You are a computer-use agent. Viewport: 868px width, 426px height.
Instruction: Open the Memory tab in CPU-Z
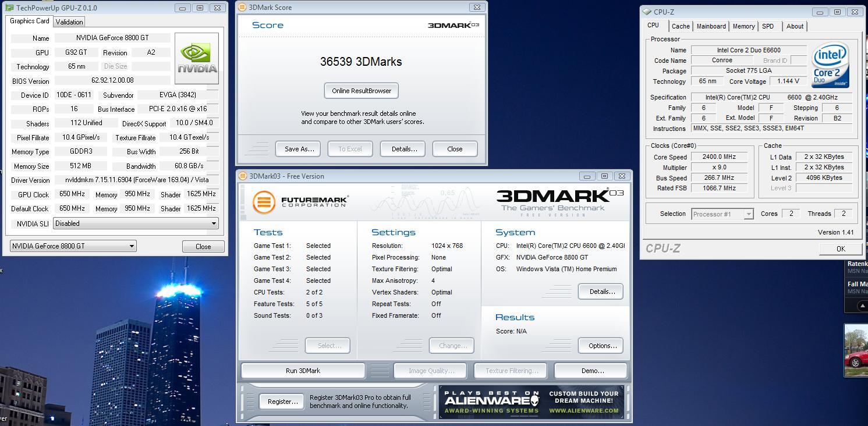point(743,26)
